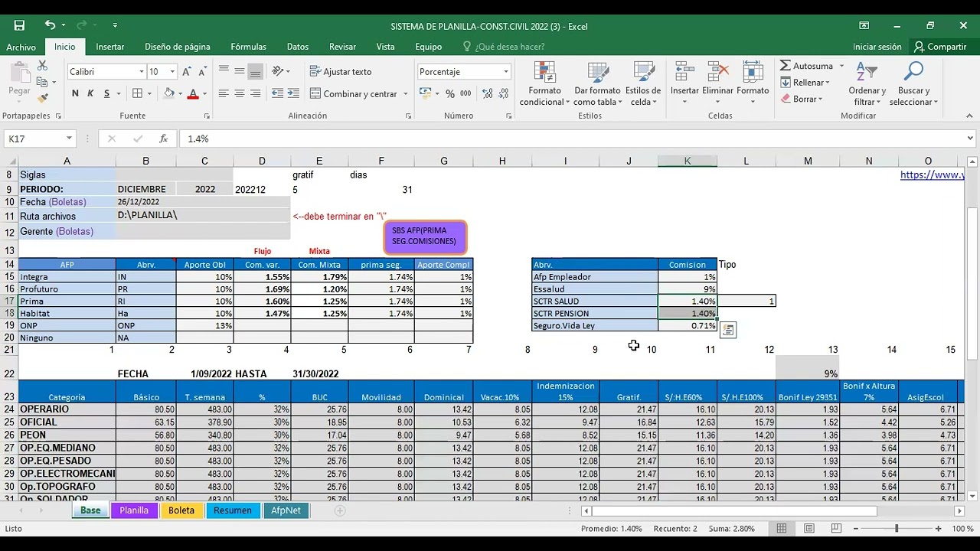Open the Combinar y centrar dropdown arrow
The image size is (980, 551).
click(404, 93)
